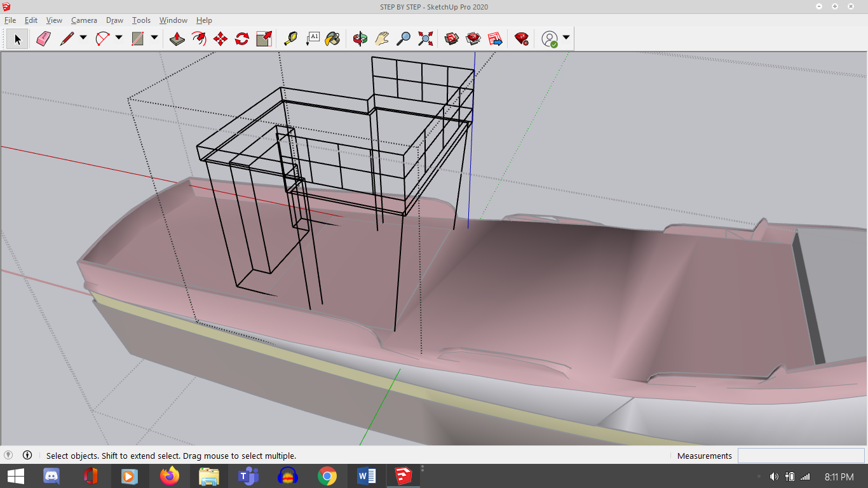Image resolution: width=868 pixels, height=488 pixels.
Task: Click the signed-in user account icon
Action: coord(550,39)
